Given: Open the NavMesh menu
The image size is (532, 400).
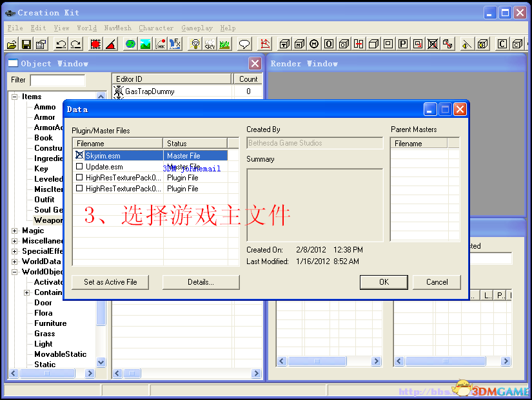Looking at the screenshot, I should point(118,28).
